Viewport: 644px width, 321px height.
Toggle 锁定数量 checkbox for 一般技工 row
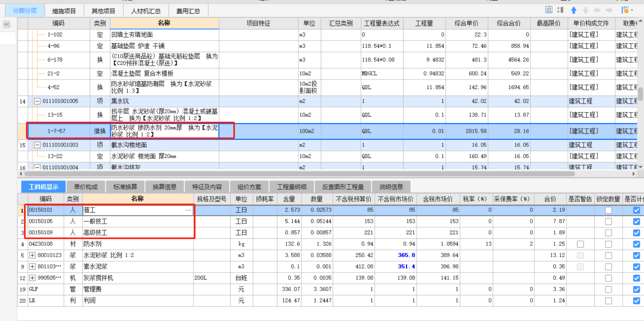point(609,222)
